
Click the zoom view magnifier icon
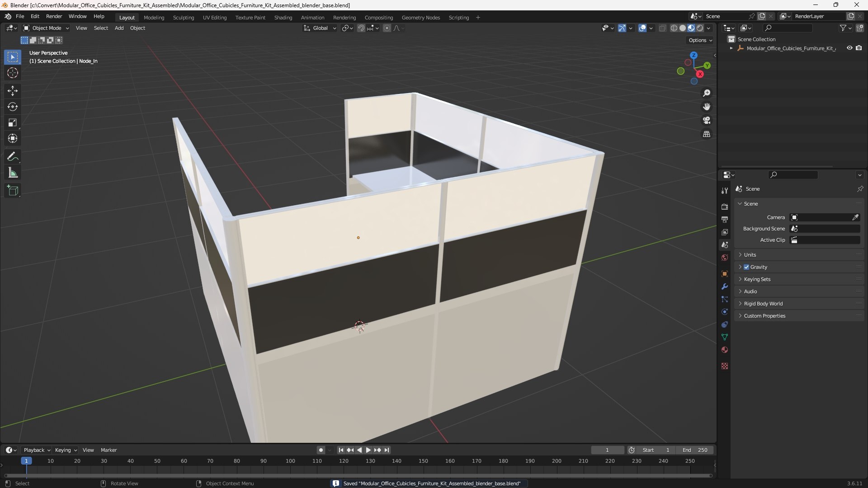click(x=707, y=93)
